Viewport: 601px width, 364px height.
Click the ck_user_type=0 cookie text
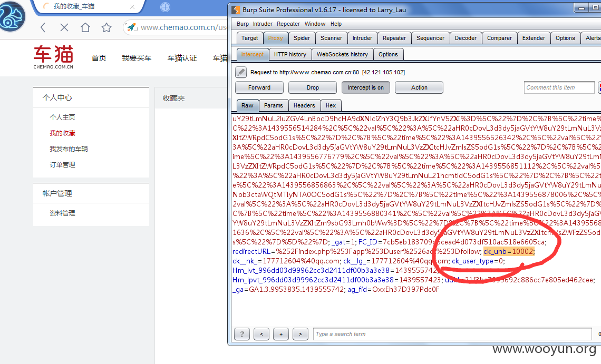pyautogui.click(x=477, y=261)
